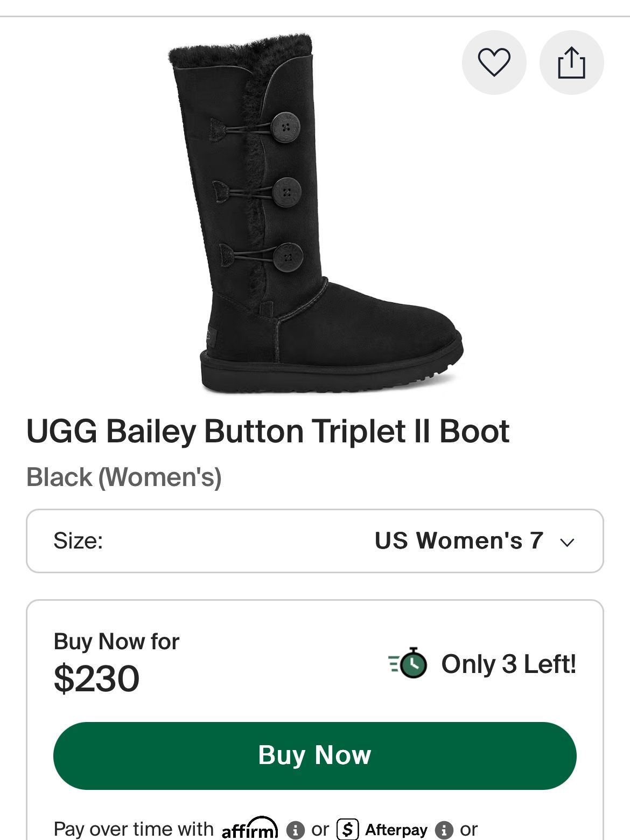Click the Buy Now for label
This screenshot has width=630, height=840.
point(116,642)
